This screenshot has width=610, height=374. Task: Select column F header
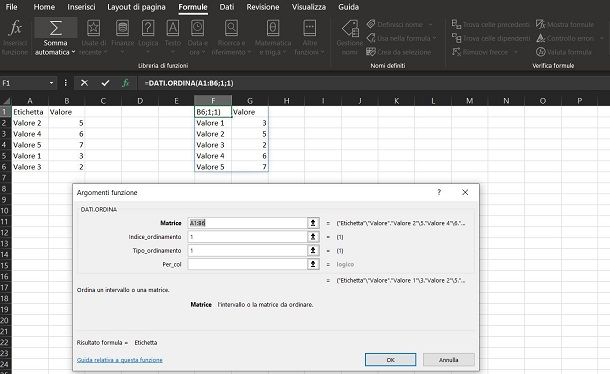click(213, 101)
